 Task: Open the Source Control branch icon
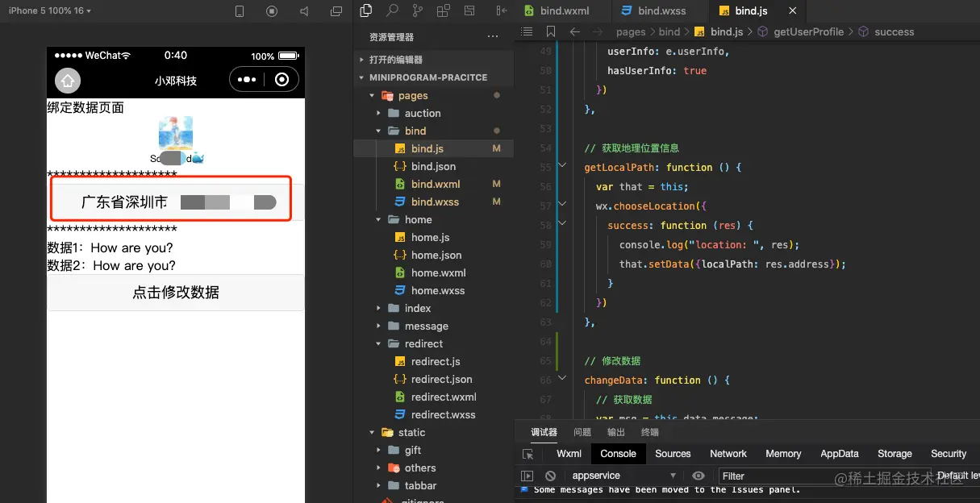pyautogui.click(x=417, y=10)
